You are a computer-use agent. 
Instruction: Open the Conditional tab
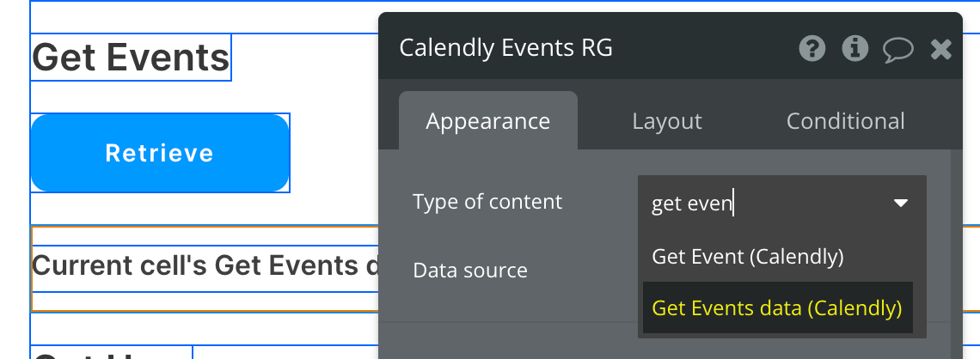845,121
